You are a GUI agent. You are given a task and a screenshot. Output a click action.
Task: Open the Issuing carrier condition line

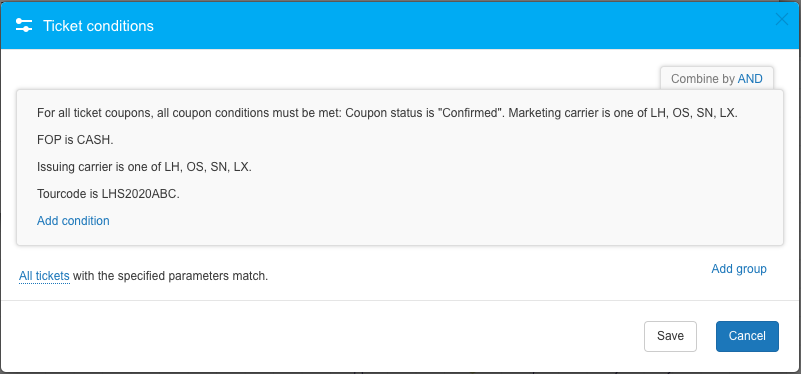144,167
